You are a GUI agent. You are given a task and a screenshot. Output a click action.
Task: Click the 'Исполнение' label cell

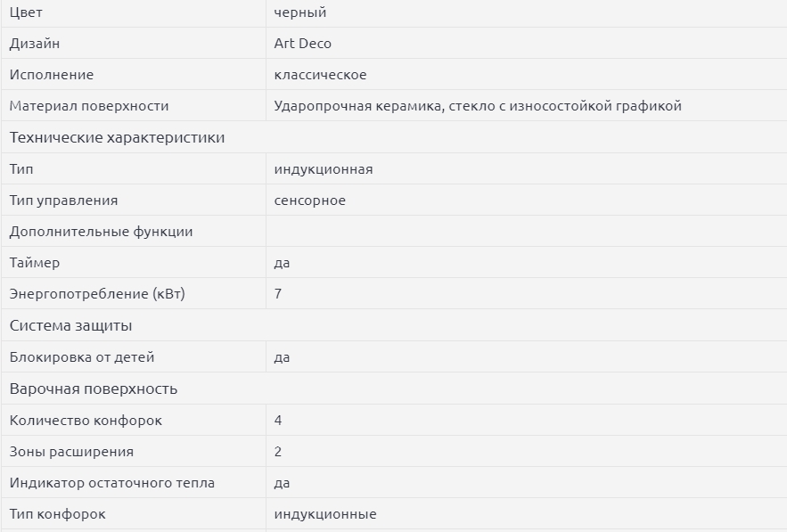click(x=52, y=75)
